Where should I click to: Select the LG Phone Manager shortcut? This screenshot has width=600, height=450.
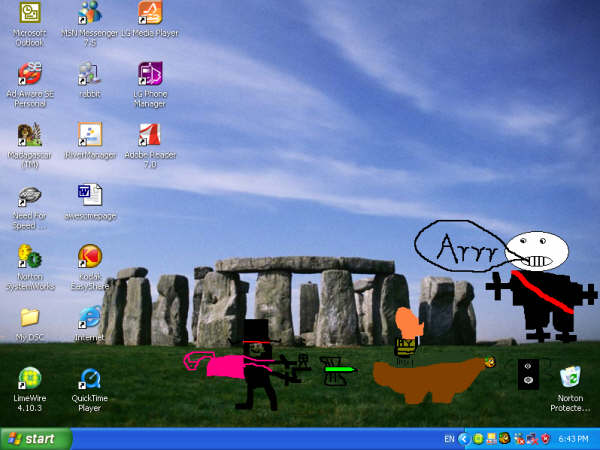tap(150, 74)
